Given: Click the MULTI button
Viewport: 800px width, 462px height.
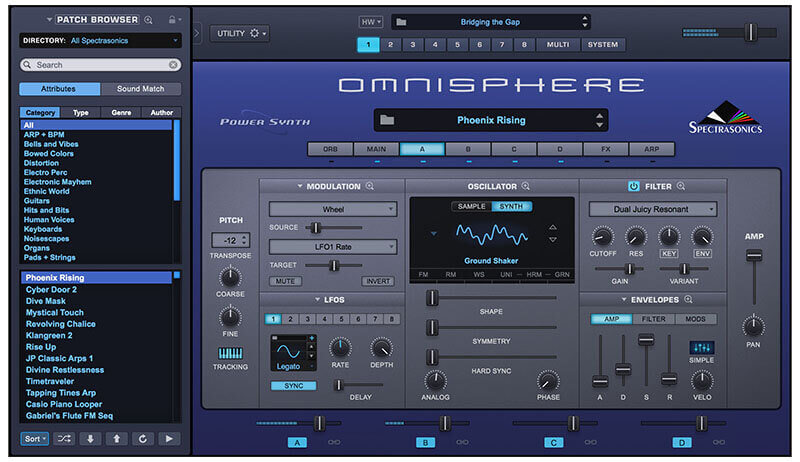Looking at the screenshot, I should click(558, 44).
